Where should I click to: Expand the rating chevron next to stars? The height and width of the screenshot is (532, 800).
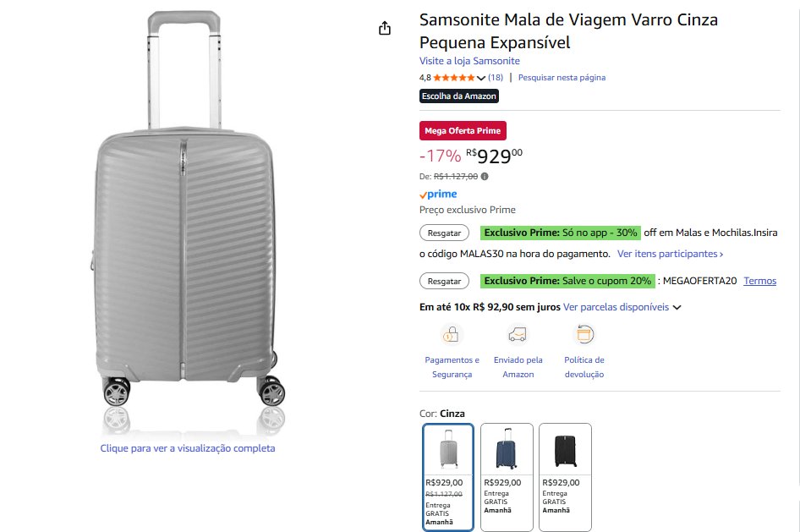(x=481, y=78)
